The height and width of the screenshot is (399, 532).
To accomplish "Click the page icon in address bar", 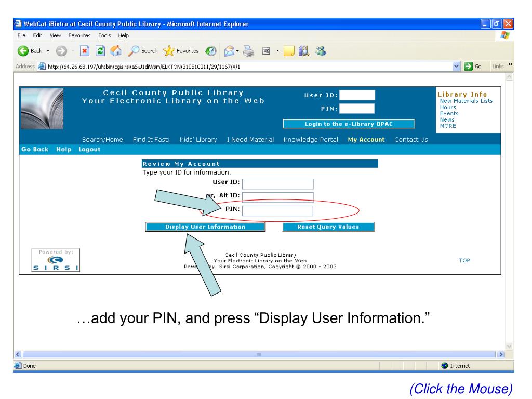I will [x=42, y=66].
